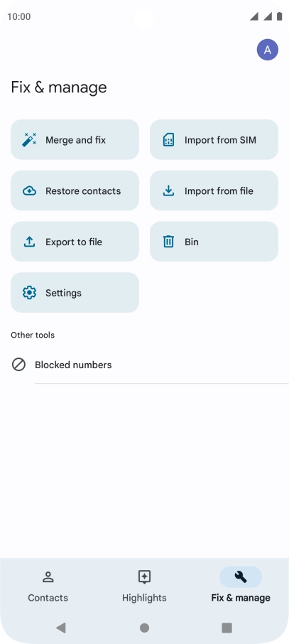Tap the wrench icon in bottom bar
The image size is (289, 644).
[241, 577]
